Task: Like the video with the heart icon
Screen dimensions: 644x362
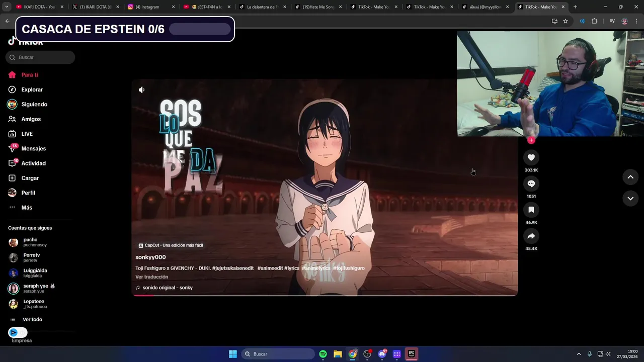Action: 531,157
